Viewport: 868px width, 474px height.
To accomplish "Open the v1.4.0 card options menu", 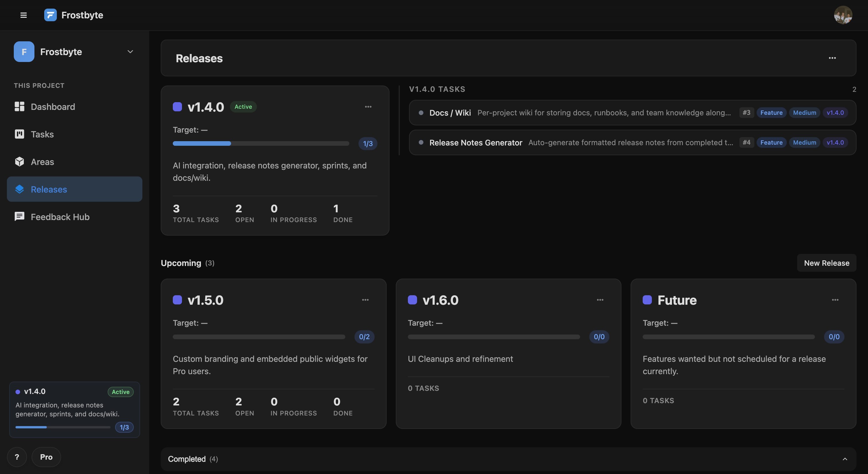I will point(368,107).
